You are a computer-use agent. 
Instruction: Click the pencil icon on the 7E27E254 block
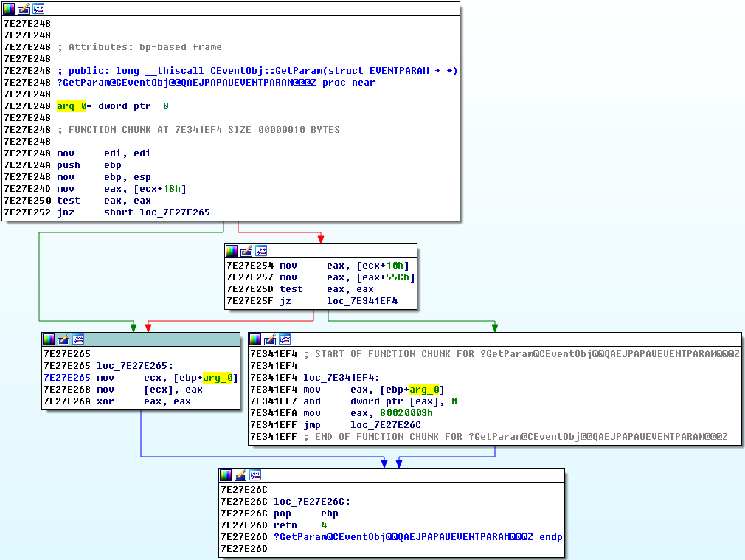point(246,251)
